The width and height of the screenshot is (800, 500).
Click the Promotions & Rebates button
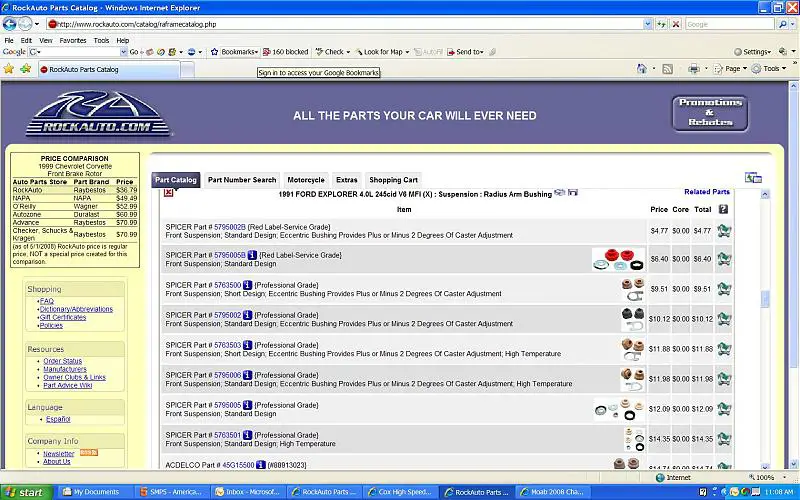coord(710,113)
